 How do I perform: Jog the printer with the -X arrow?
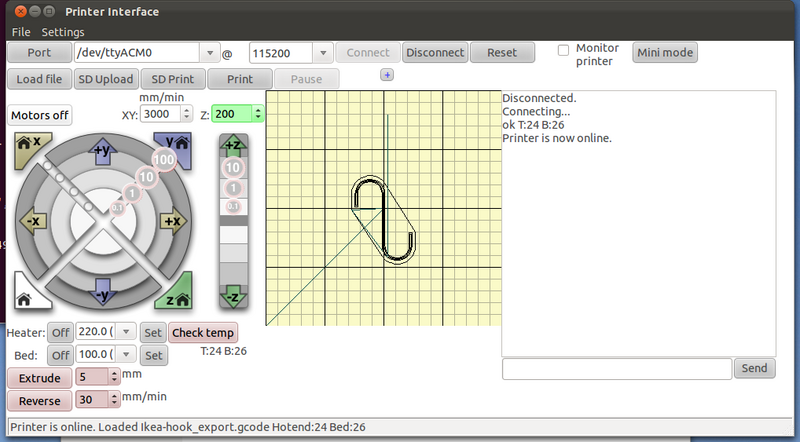tap(32, 220)
